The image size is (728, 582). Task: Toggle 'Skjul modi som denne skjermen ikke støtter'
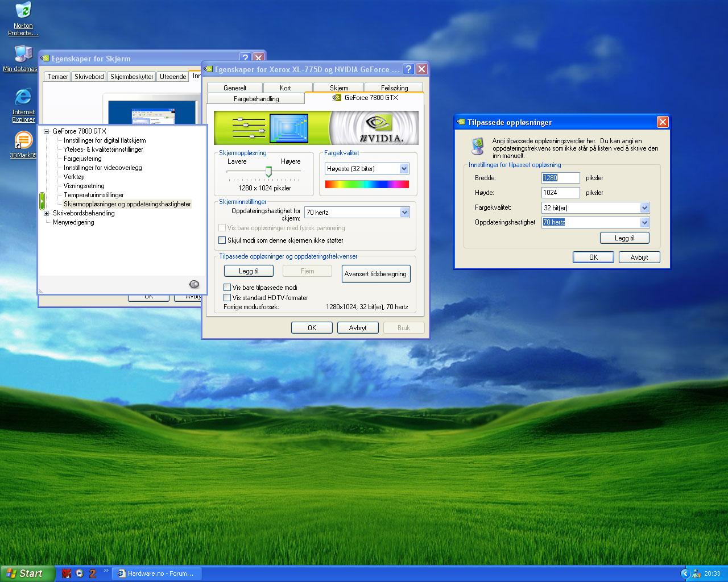point(222,240)
